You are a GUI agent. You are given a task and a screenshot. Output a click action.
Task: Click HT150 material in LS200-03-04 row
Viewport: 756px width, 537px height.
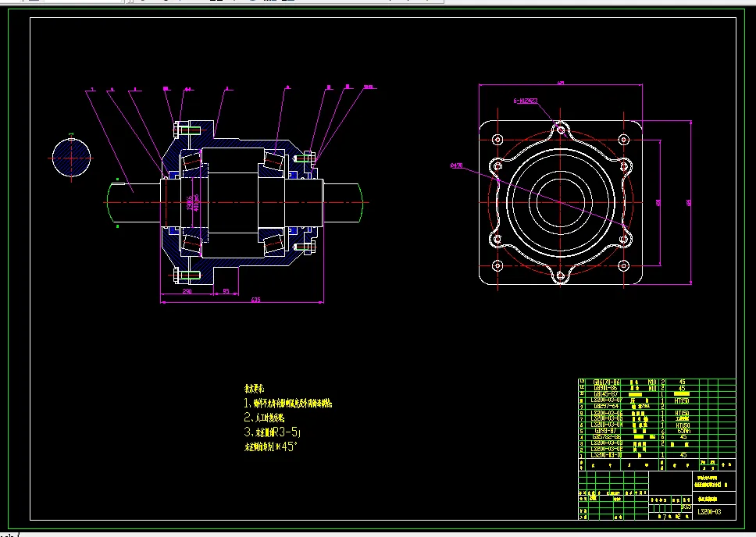coord(683,425)
